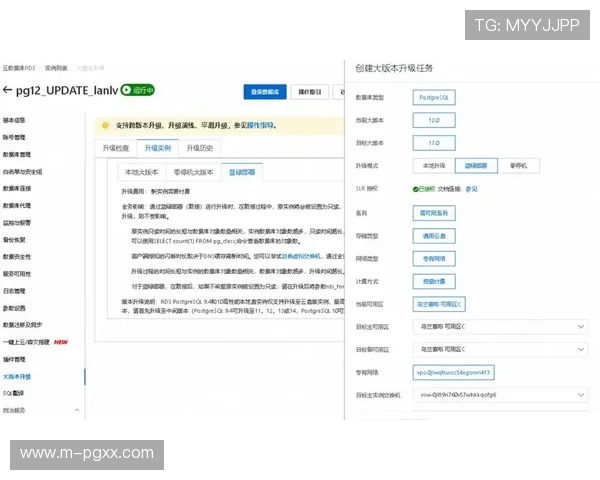600x480 pixels.
Task: Click the 专有网络 VPC ID field
Action: (x=454, y=372)
